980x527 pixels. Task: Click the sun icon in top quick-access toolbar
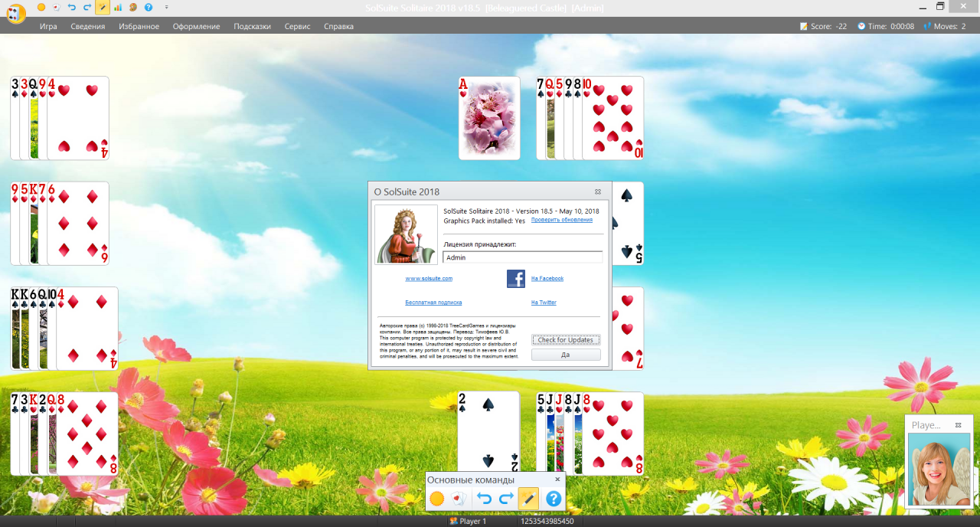(41, 7)
